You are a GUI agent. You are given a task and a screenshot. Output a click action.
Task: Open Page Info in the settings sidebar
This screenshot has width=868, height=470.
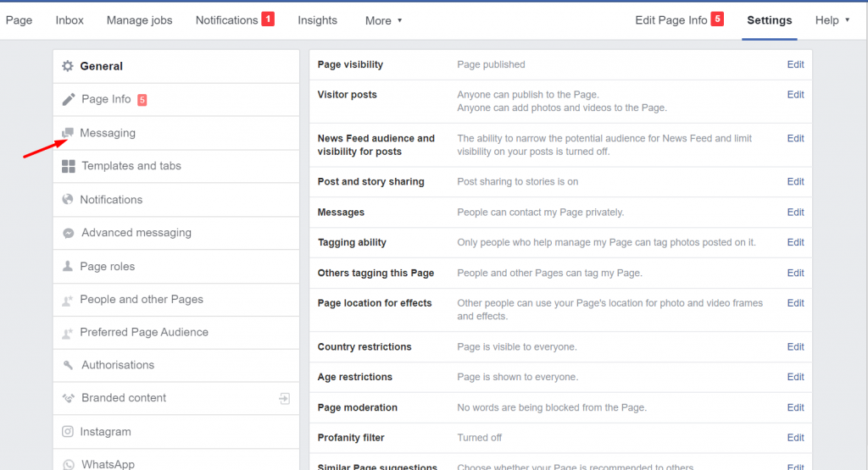(x=176, y=100)
